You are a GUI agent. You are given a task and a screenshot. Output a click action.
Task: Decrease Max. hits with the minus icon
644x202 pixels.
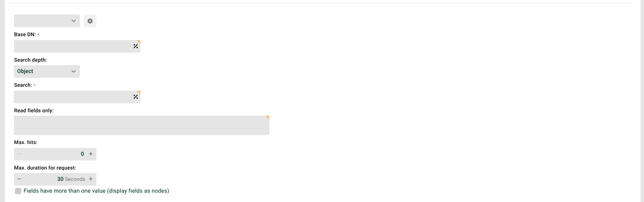click(19, 154)
